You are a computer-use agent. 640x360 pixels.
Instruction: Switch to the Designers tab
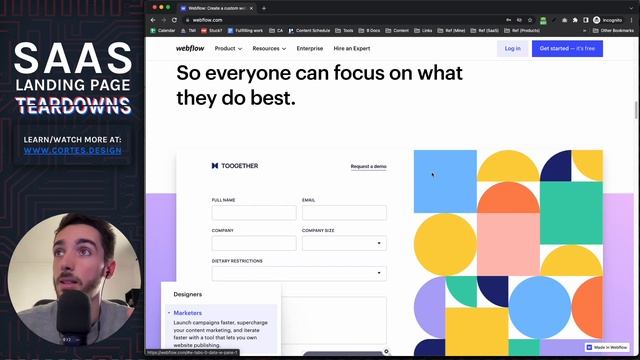(187, 294)
